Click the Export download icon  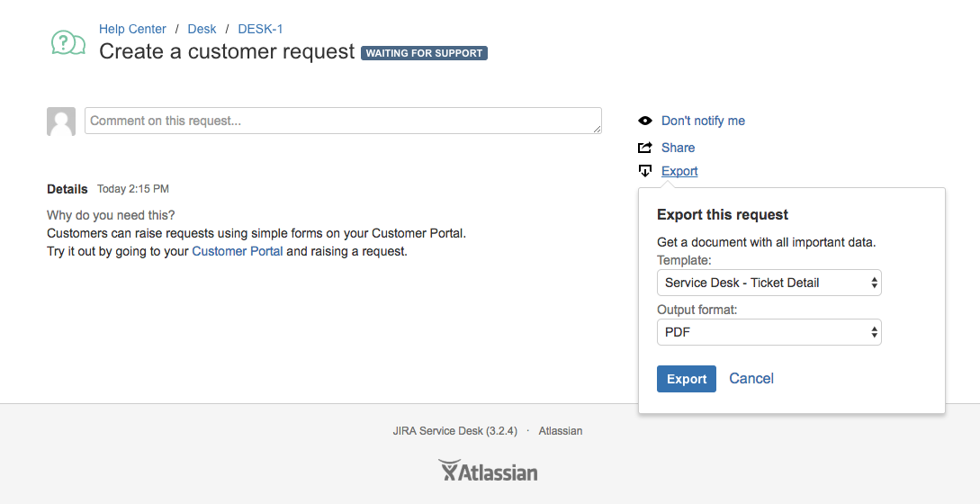644,171
